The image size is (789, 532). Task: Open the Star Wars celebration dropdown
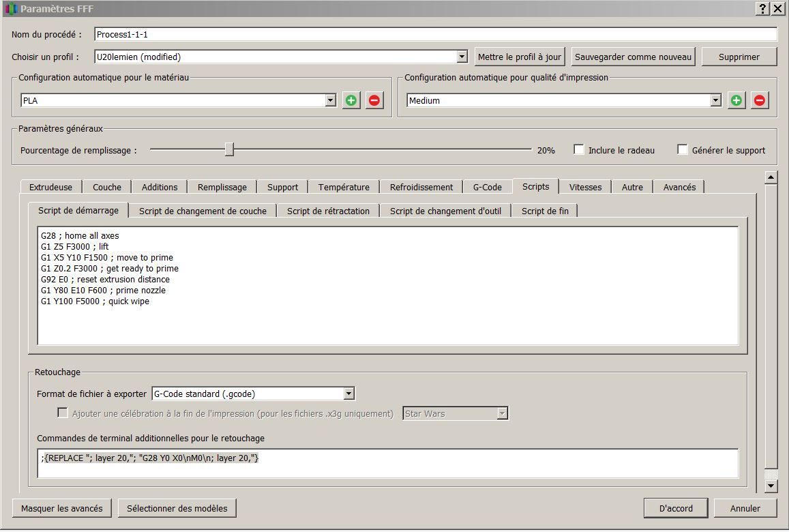coord(502,413)
